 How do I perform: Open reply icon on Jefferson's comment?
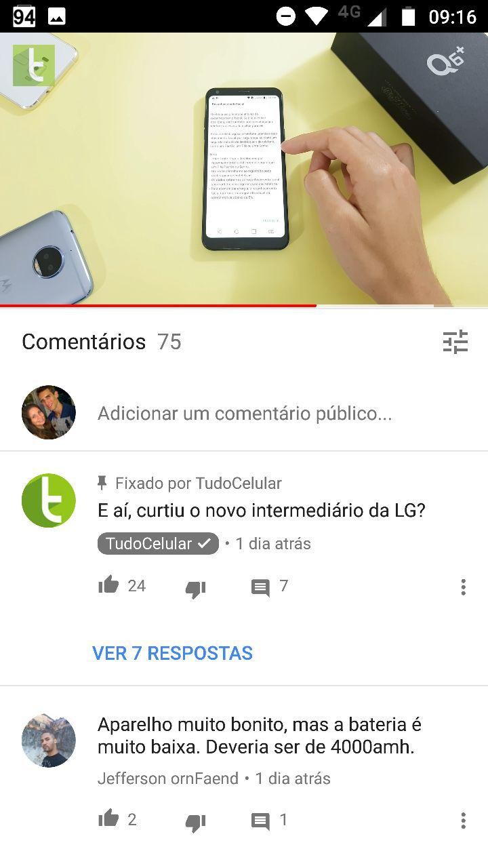260,821
